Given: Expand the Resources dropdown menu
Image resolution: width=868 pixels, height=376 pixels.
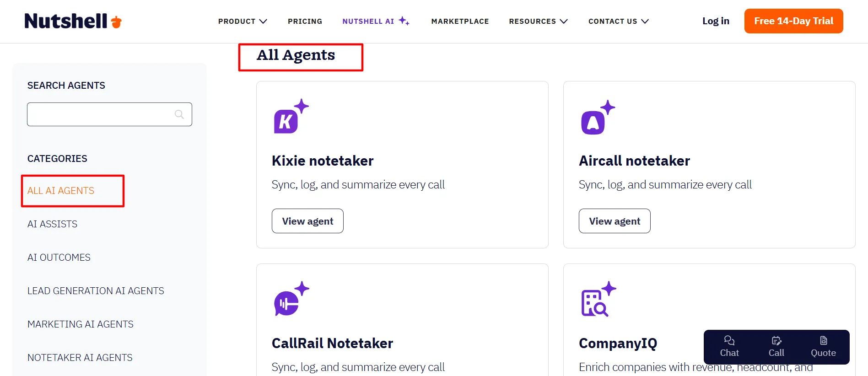Looking at the screenshot, I should 538,21.
